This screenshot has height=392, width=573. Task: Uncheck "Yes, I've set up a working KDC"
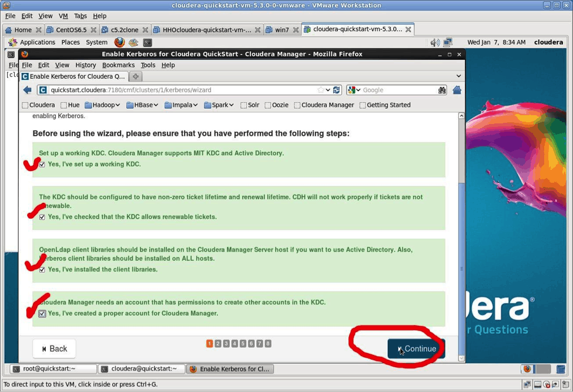[42, 165]
